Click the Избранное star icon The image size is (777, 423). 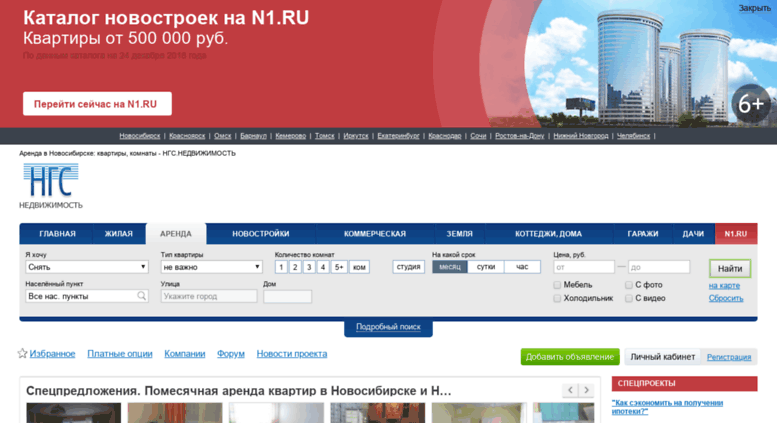point(22,353)
